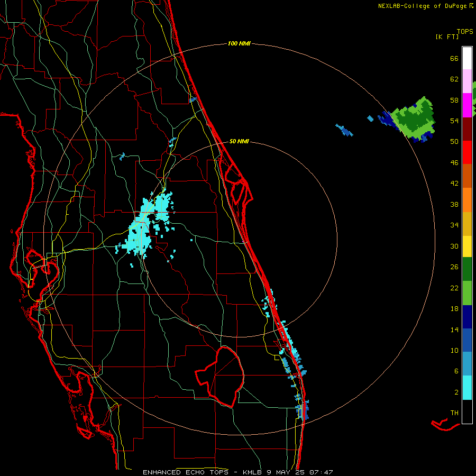Click the dark orange swatch between 46 and 42

467,176
